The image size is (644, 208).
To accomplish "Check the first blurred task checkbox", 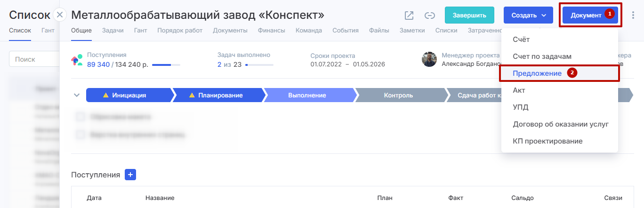I will [x=80, y=116].
